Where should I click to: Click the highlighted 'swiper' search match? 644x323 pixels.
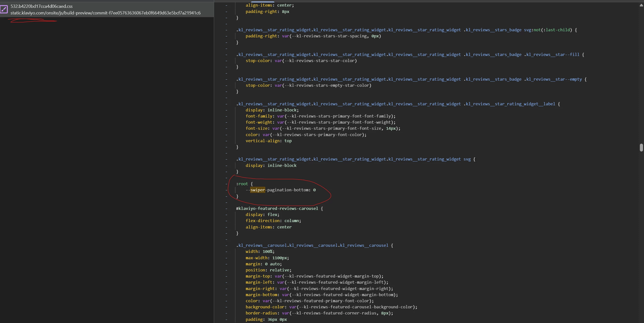click(258, 190)
